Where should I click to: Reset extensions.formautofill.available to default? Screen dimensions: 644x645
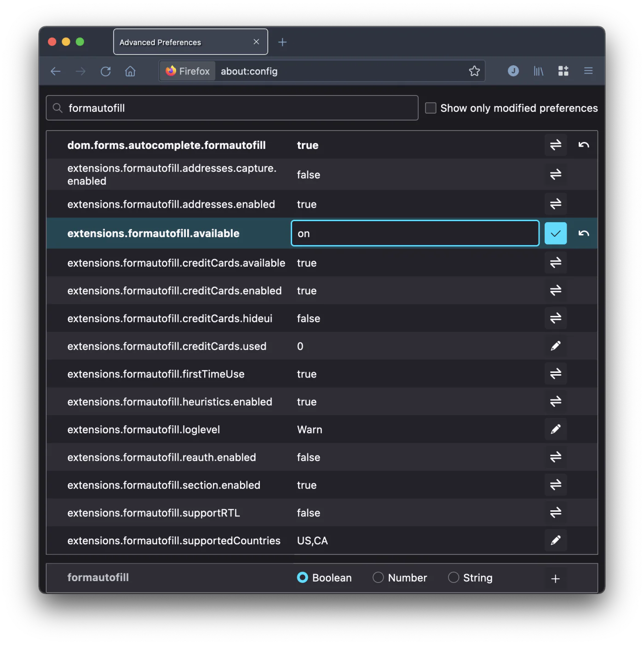point(584,234)
